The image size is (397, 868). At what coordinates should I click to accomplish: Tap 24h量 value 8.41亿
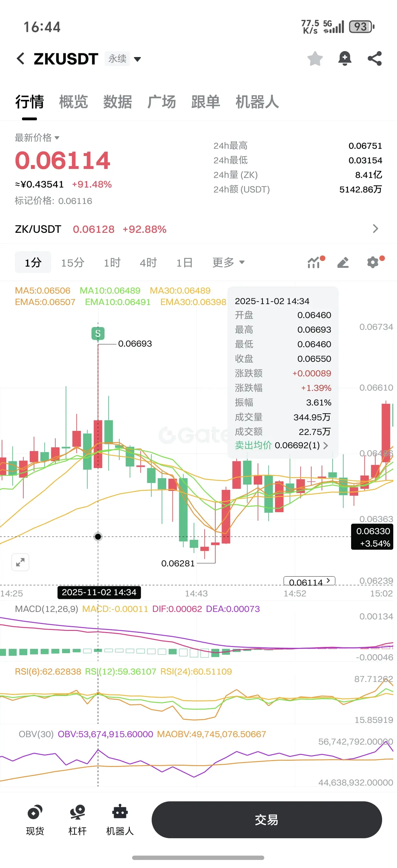[x=369, y=175]
